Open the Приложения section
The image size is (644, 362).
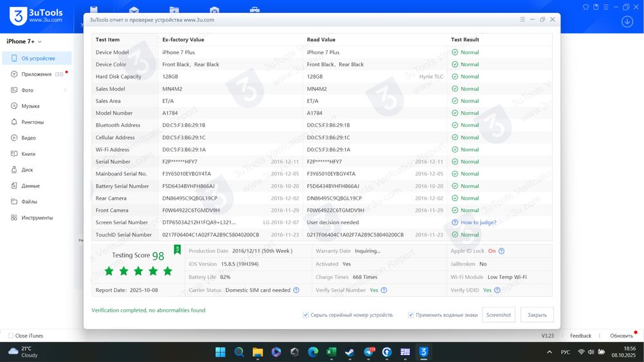point(37,74)
